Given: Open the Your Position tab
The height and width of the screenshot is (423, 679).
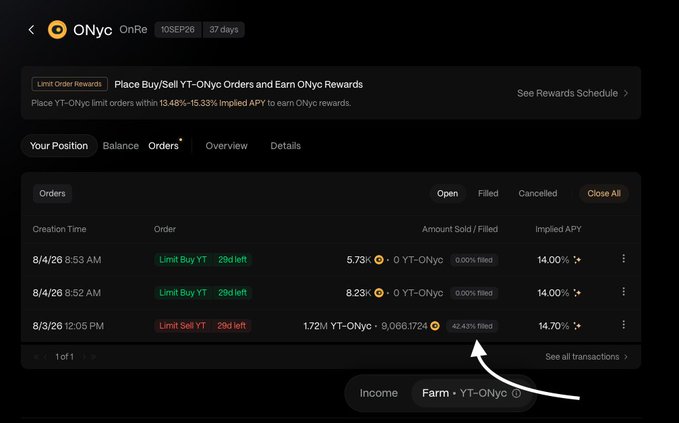Looking at the screenshot, I should pyautogui.click(x=59, y=146).
